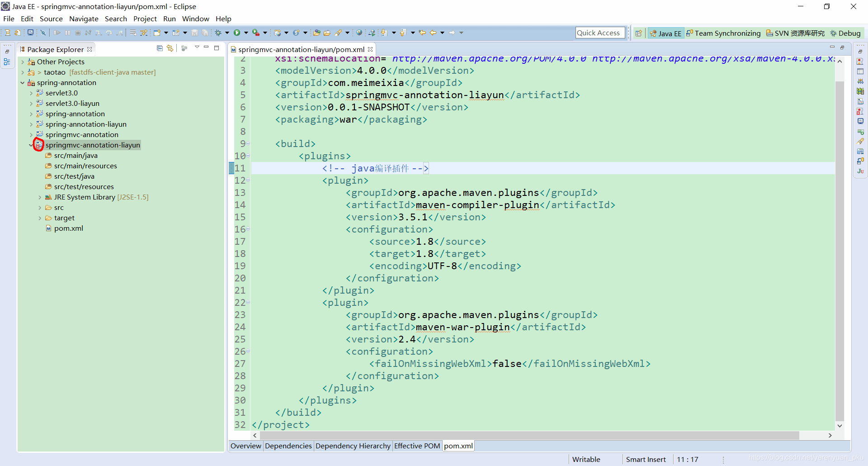Toggle Skip All Breakpoints icon
868x466 pixels.
pos(43,33)
